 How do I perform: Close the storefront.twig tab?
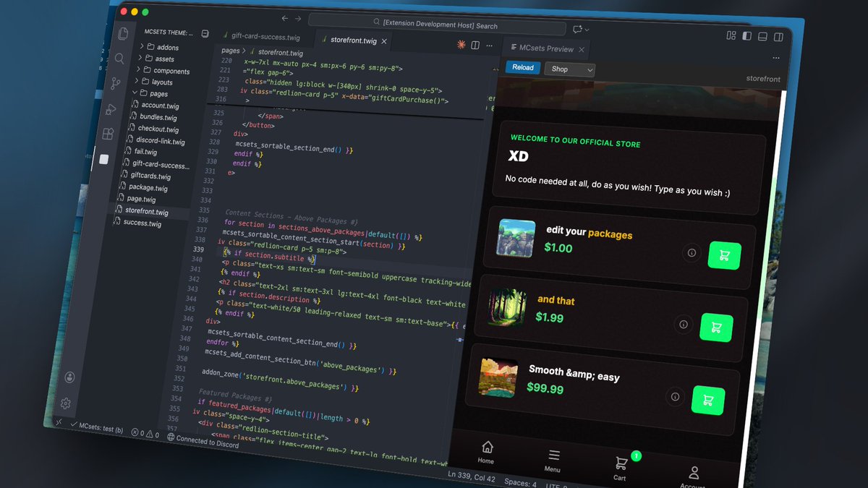[x=384, y=42]
